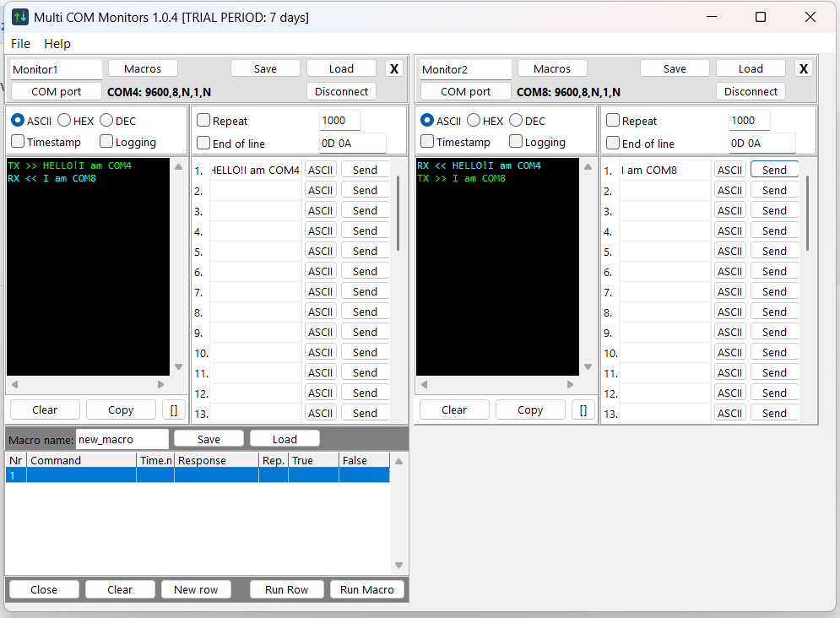Click the ASCII format button on Monitor2 row 3
Screen dimensions: 840x618
729,209
